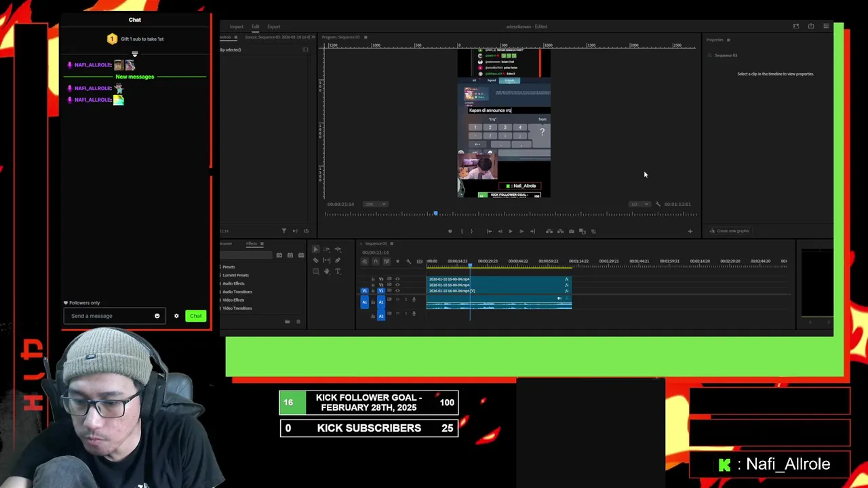The image size is (868, 488).
Task: Select the Slip tool
Action: (326, 260)
